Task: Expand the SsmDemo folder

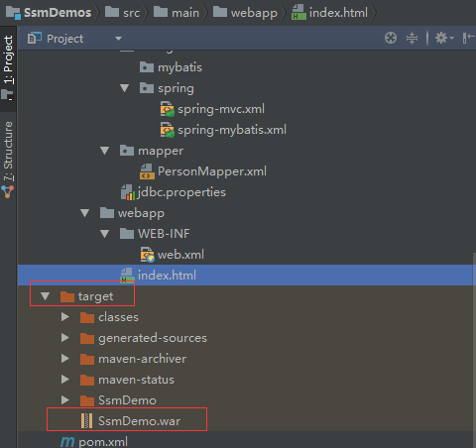Action: [65, 400]
